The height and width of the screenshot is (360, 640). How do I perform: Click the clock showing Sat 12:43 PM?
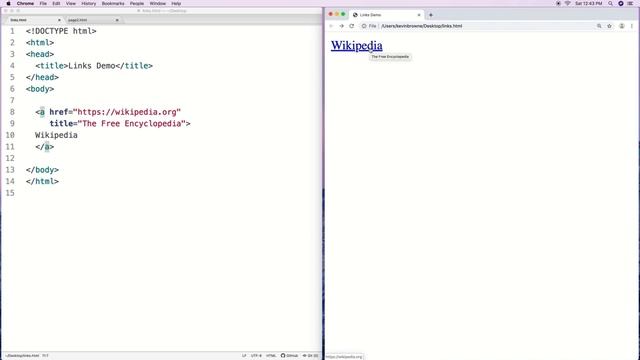[589, 3]
